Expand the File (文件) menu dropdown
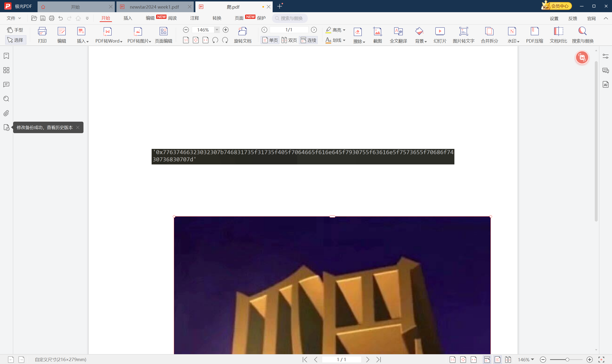 14,18
